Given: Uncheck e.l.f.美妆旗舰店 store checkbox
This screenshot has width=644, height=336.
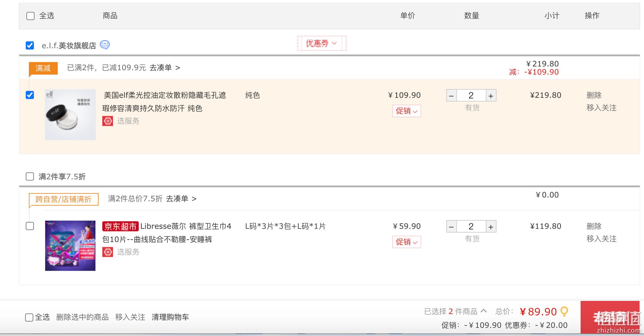Looking at the screenshot, I should tap(30, 45).
